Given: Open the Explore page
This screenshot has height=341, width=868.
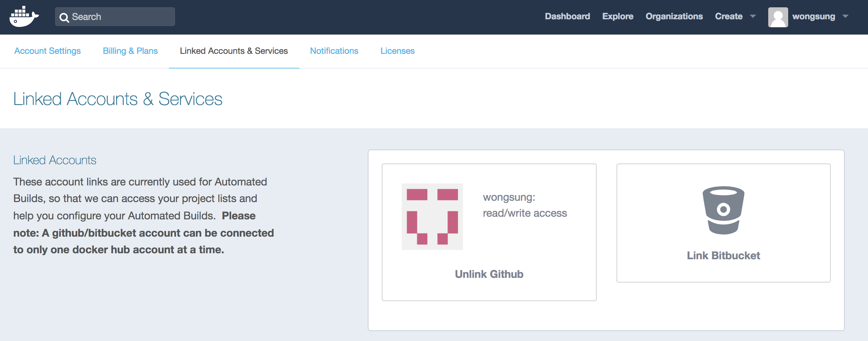Looking at the screenshot, I should 618,17.
